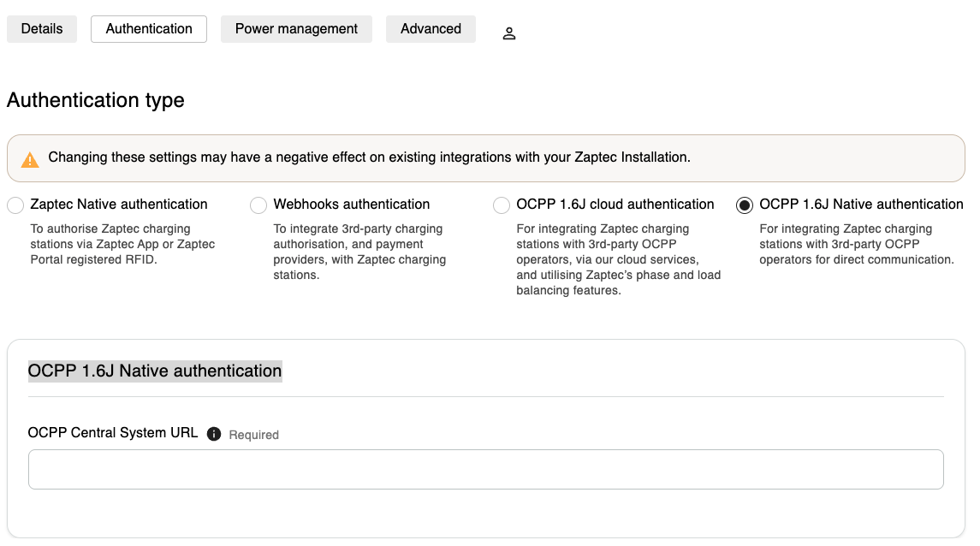Switch to the Authentication tab
Screen dimensions: 980x546
click(x=149, y=29)
